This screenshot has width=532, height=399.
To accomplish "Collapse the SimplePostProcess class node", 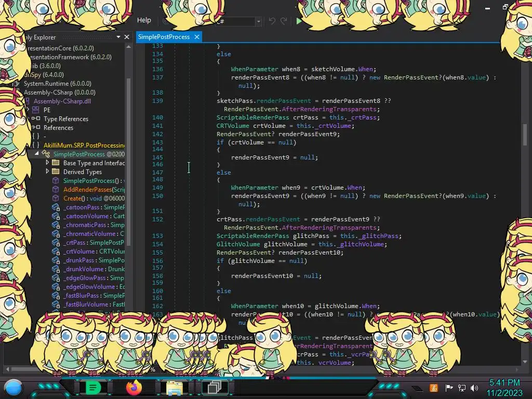I will point(37,153).
